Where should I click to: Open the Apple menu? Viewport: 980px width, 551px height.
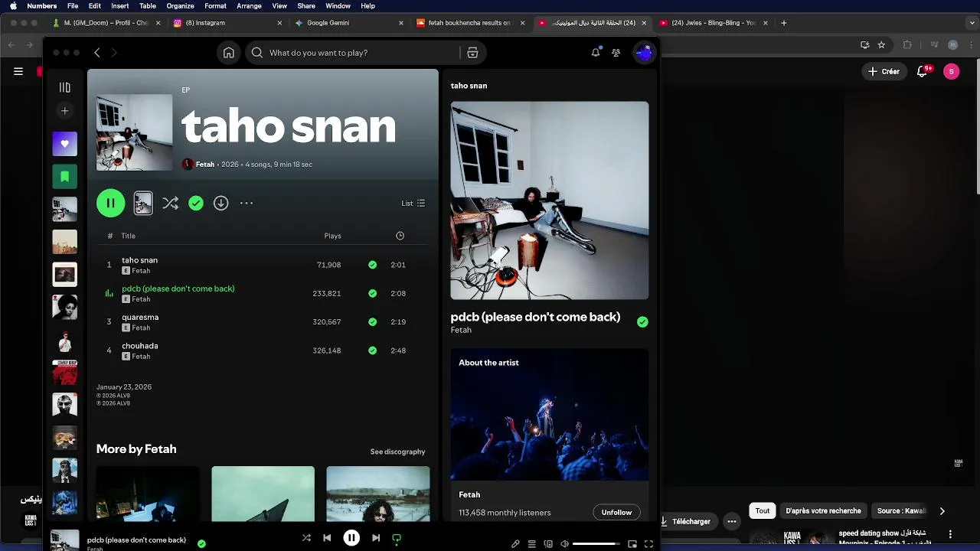[13, 6]
